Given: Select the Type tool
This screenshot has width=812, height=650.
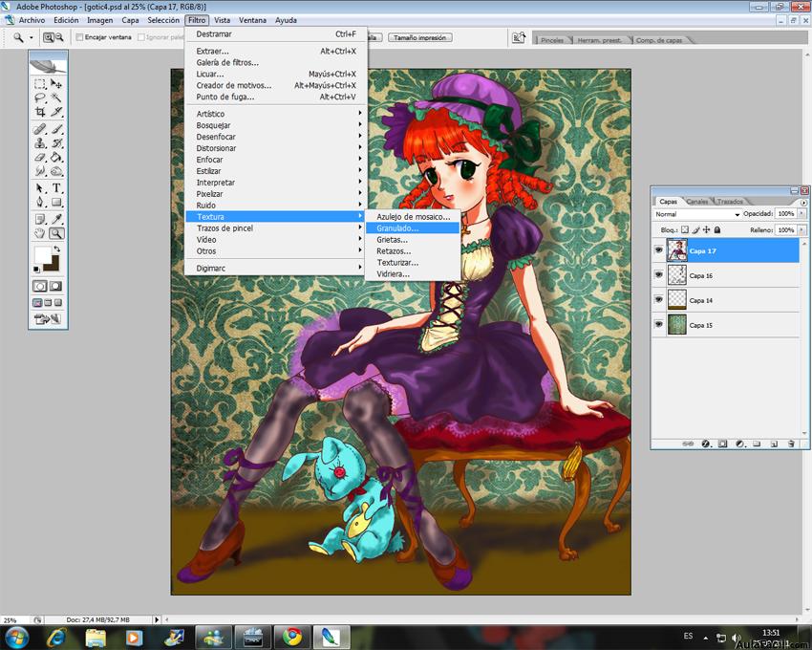Looking at the screenshot, I should pos(56,187).
